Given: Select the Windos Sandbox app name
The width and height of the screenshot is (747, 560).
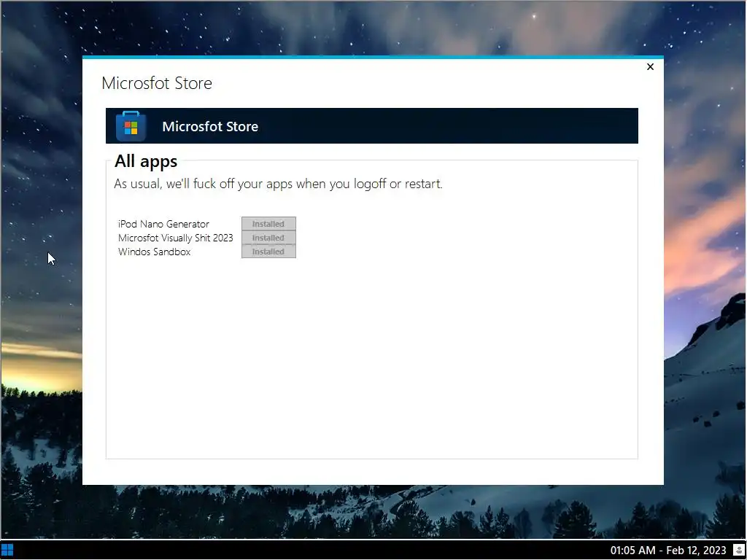Looking at the screenshot, I should point(155,252).
